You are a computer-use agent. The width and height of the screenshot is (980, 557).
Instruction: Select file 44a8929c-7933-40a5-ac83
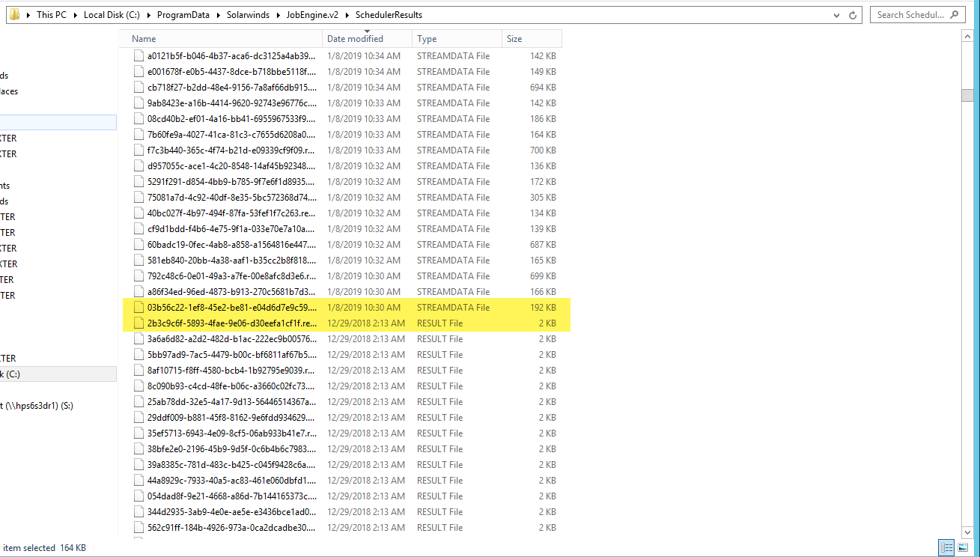(x=232, y=480)
